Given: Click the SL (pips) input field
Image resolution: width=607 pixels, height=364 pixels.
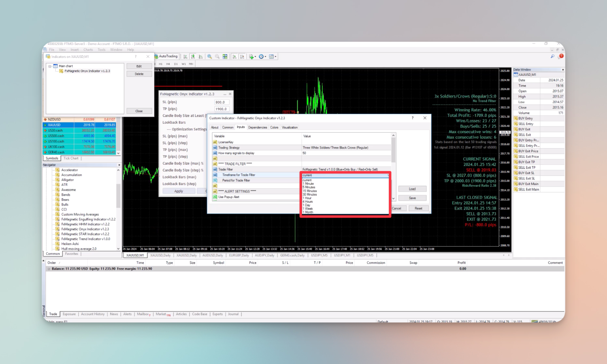Looking at the screenshot, I should [x=222, y=102].
